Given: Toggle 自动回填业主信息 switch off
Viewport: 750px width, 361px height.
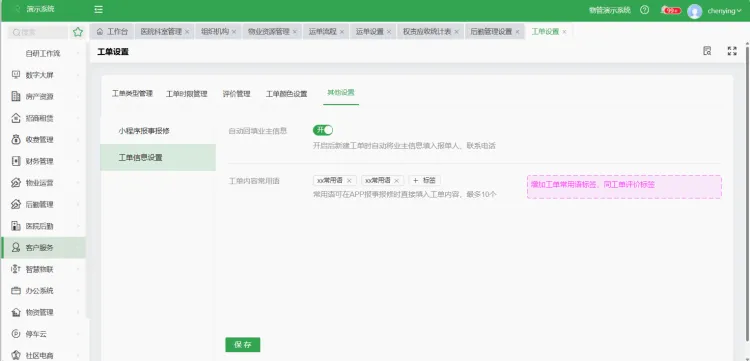Looking at the screenshot, I should [x=323, y=130].
